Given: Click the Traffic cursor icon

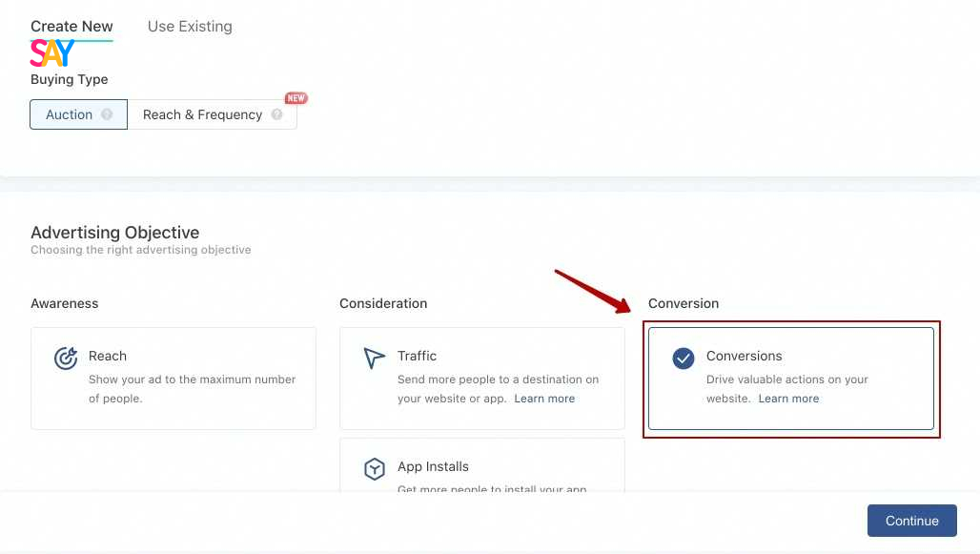Looking at the screenshot, I should [x=374, y=359].
